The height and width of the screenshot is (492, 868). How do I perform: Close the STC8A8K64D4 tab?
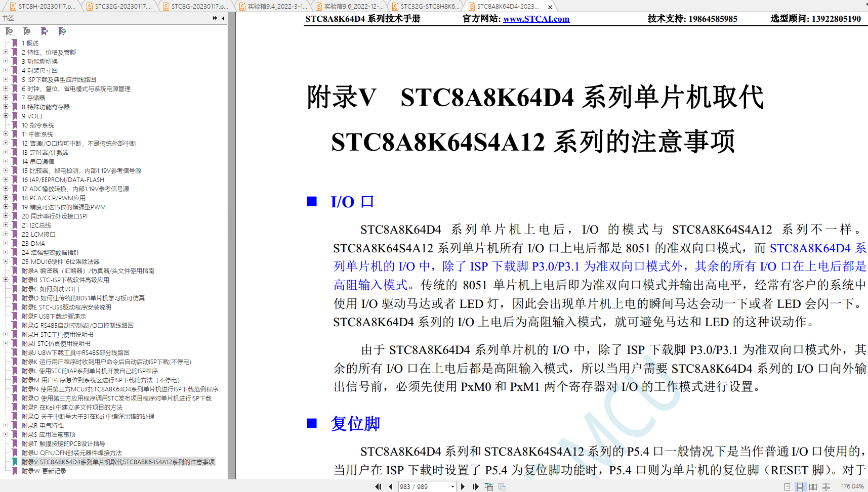click(x=550, y=7)
